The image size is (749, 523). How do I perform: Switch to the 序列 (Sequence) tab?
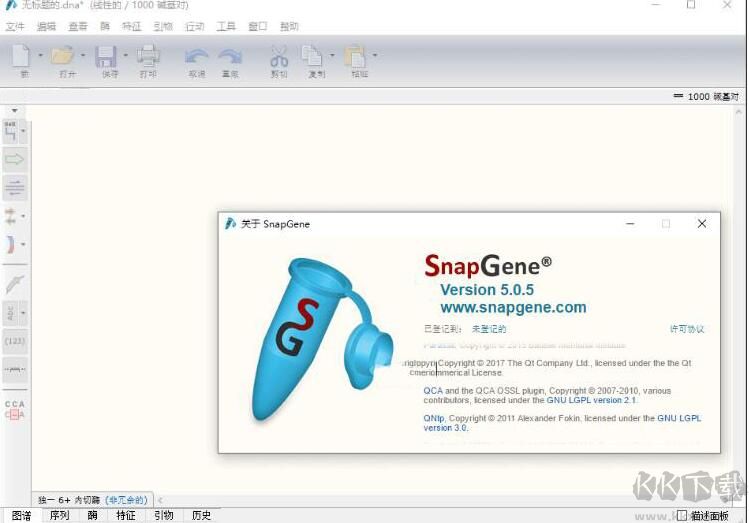click(x=59, y=516)
